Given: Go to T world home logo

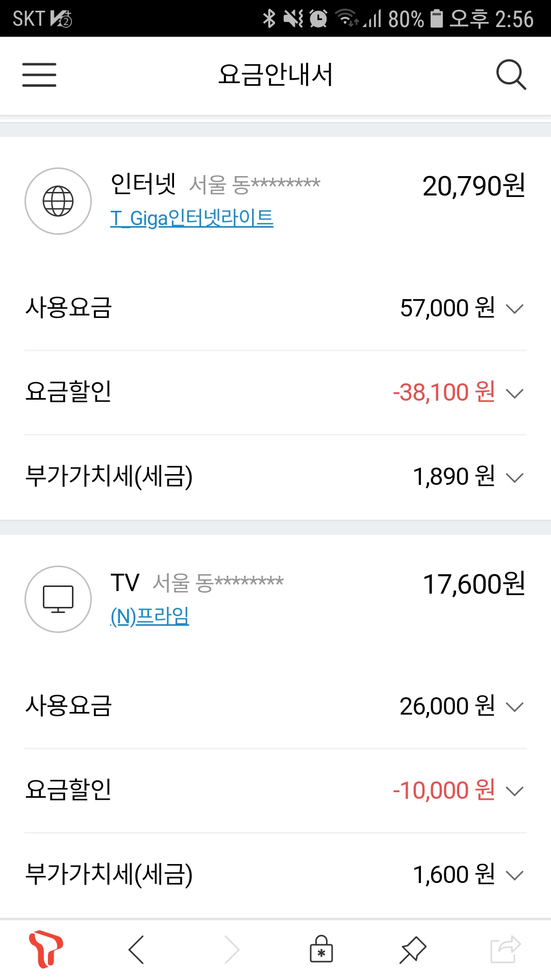Looking at the screenshot, I should tap(45, 949).
